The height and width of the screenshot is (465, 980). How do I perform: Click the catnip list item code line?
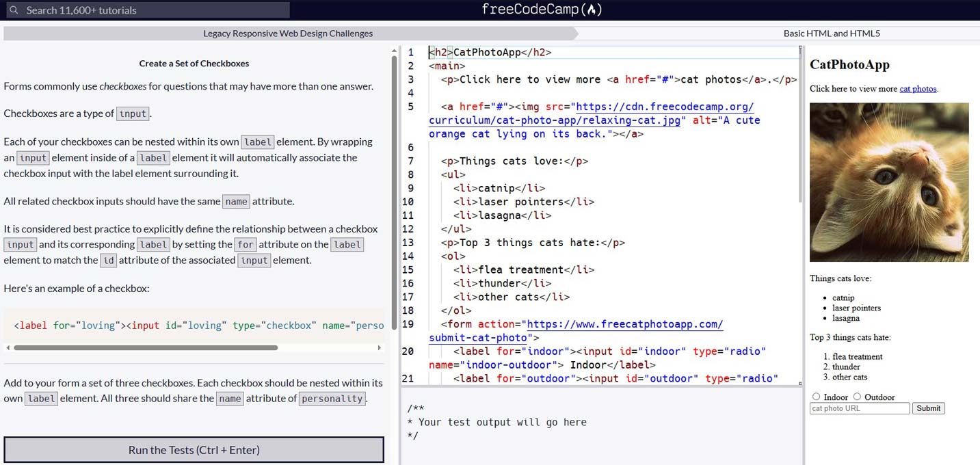click(499, 188)
